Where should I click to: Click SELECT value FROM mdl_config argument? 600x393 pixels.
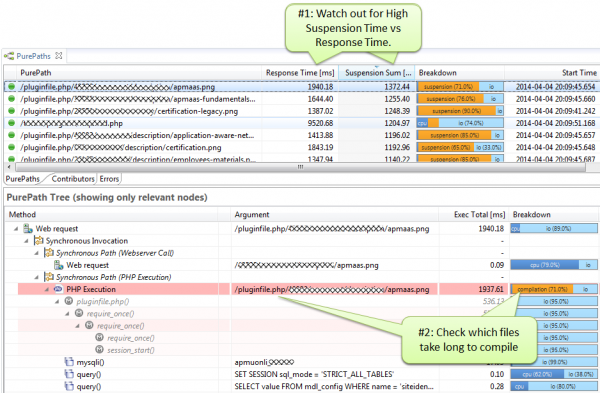(x=334, y=386)
